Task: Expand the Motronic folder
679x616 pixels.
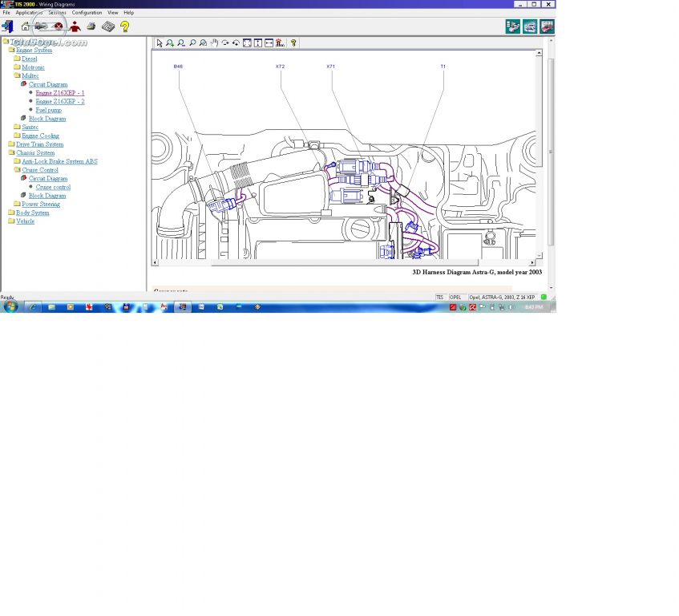Action: click(17, 67)
